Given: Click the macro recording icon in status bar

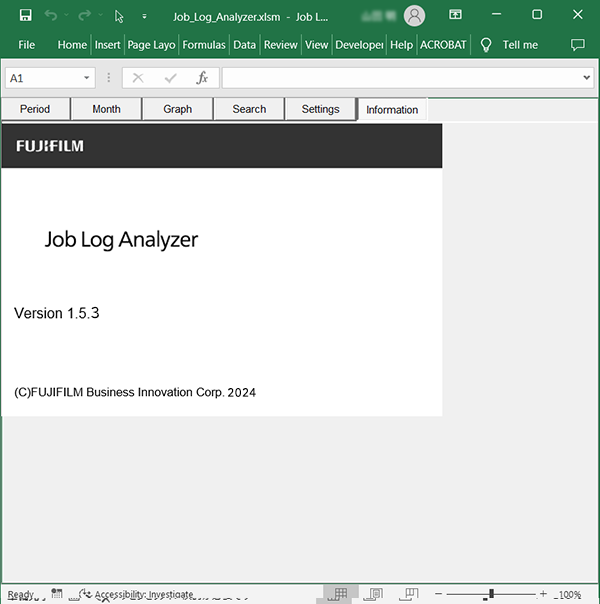Looking at the screenshot, I should (x=57, y=594).
